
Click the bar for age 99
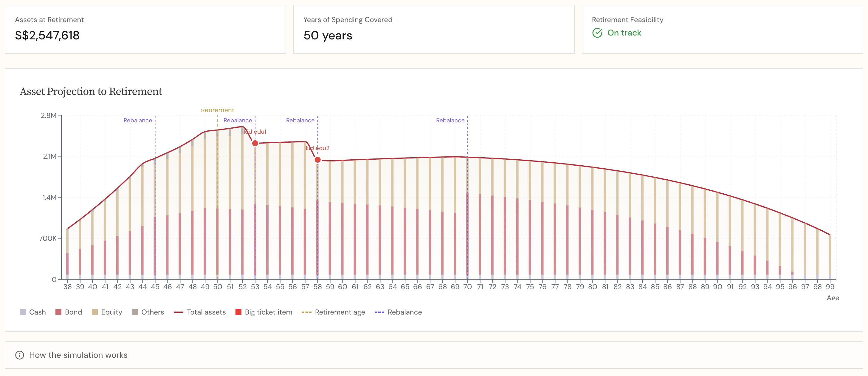(x=830, y=256)
